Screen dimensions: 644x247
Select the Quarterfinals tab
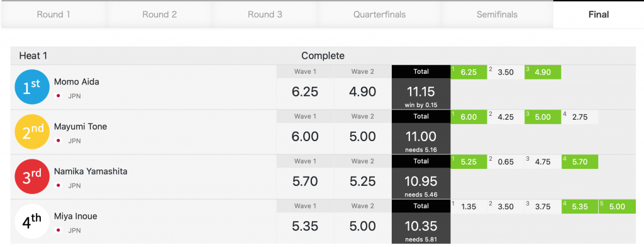point(379,14)
